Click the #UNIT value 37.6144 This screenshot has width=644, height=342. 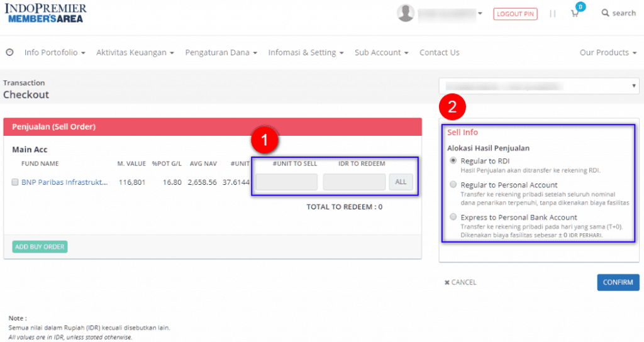coord(236,182)
